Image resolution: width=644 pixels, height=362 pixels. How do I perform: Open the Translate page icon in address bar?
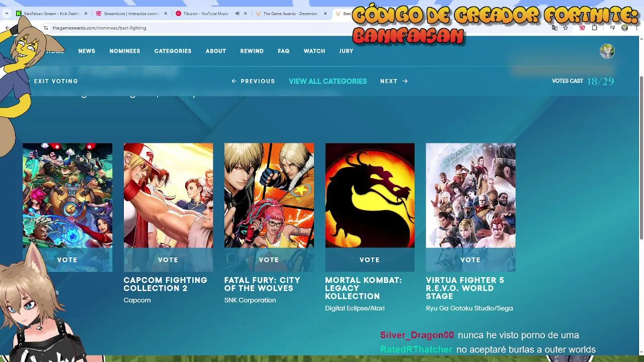click(x=554, y=28)
